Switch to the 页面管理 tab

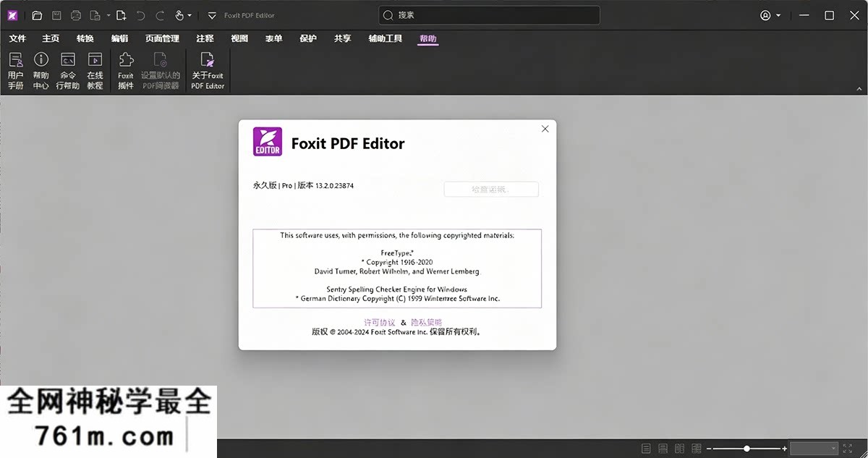(162, 38)
